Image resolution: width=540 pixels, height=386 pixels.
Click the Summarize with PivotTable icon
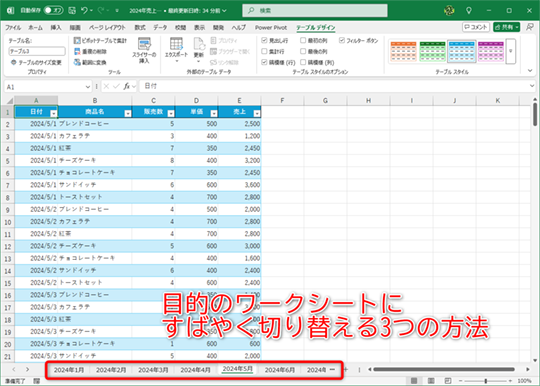tap(77, 41)
